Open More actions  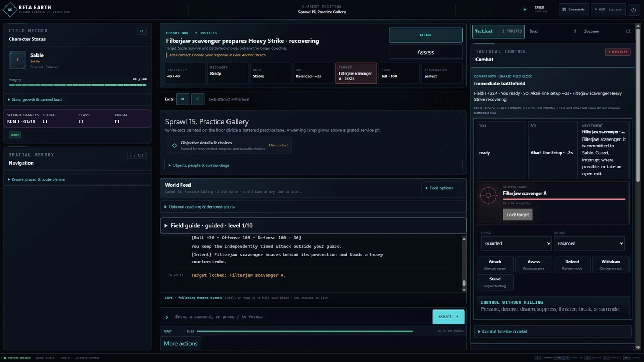(x=181, y=343)
